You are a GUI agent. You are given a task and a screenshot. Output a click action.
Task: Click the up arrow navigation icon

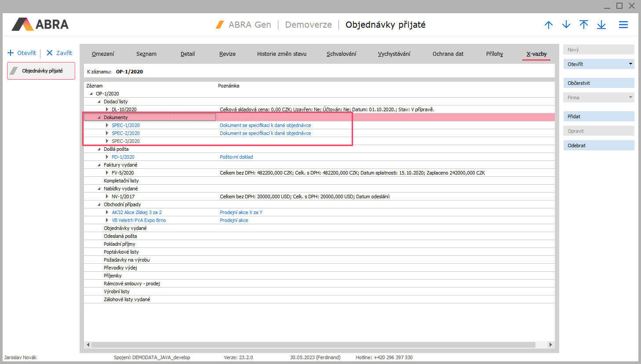pos(548,25)
